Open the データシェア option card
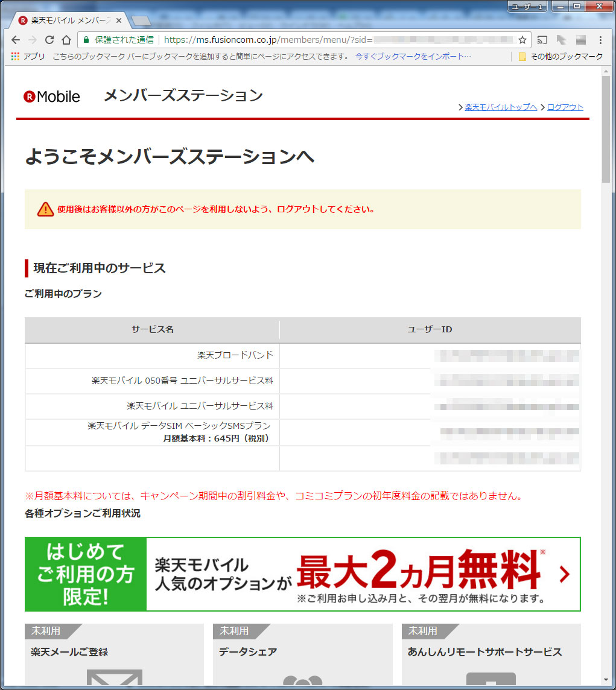Viewport: 616px width, 690px height. (302, 654)
